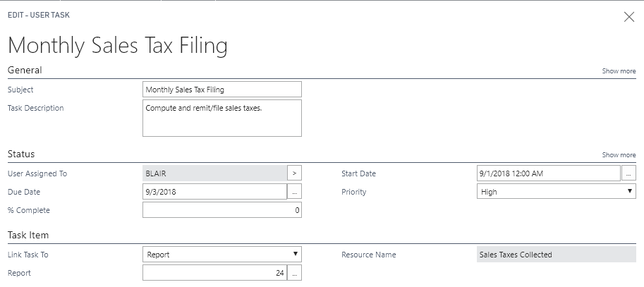Select the Link Task To label
The image size is (644, 287).
tap(28, 255)
